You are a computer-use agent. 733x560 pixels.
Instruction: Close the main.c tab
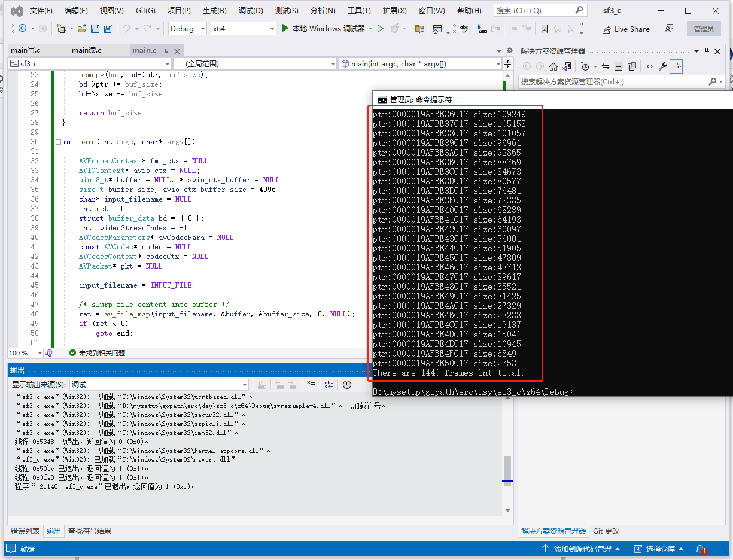point(177,51)
